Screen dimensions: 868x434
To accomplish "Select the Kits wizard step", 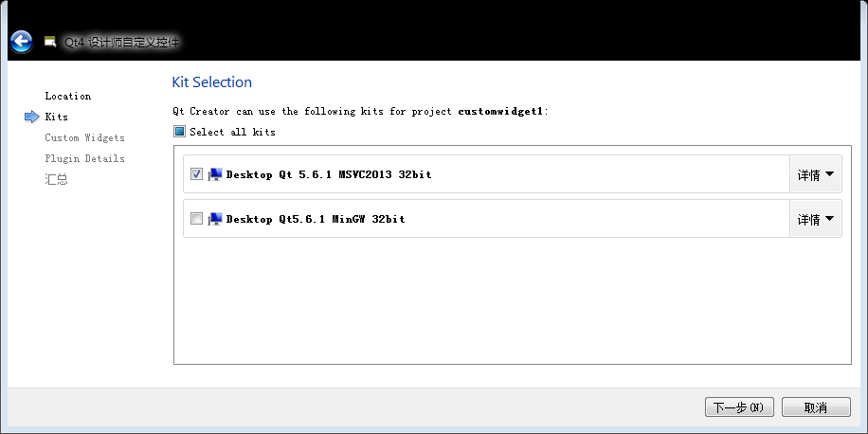I will (x=57, y=117).
